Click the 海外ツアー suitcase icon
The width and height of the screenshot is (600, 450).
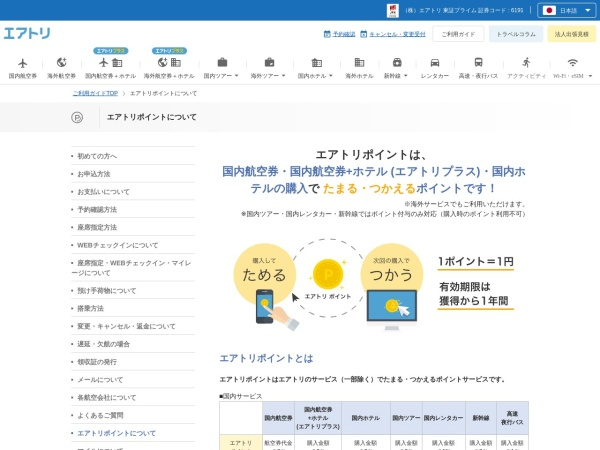(x=269, y=62)
